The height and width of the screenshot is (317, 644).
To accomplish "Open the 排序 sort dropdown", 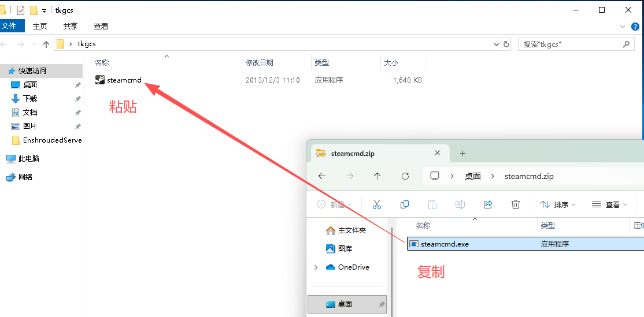I will pos(558,204).
